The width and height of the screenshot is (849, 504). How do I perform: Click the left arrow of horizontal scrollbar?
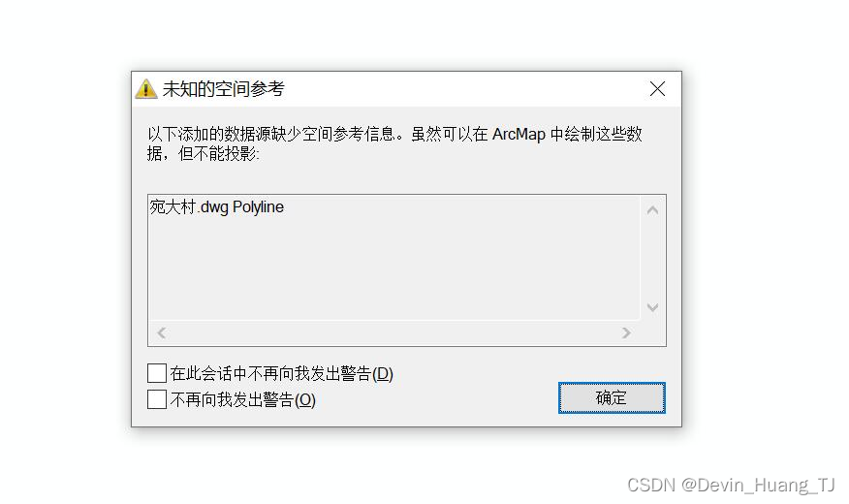click(x=161, y=332)
